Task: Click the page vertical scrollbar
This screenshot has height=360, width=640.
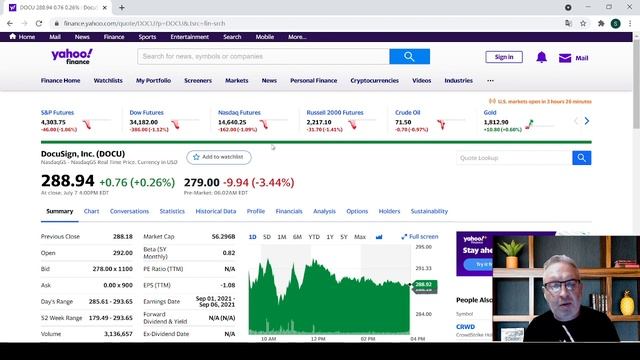Action: (636, 84)
